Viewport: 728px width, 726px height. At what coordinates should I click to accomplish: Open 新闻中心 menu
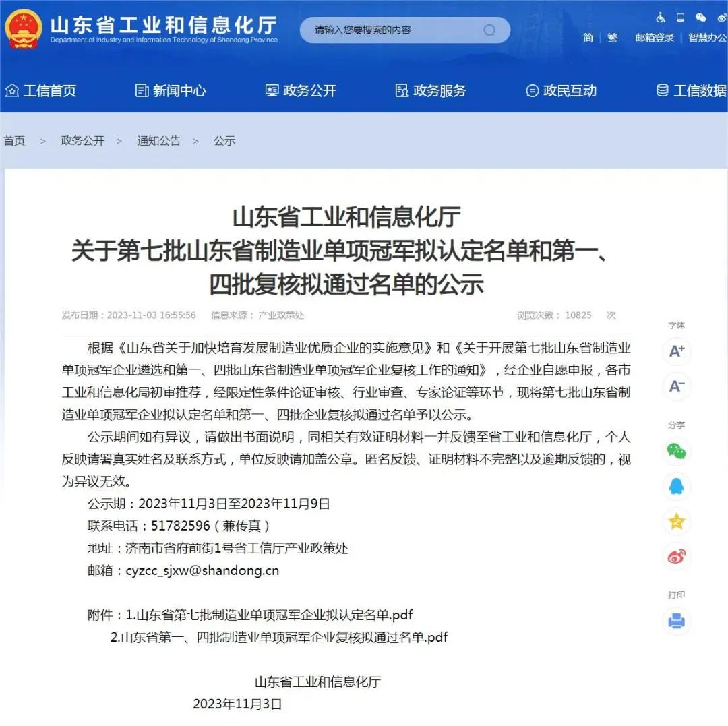[180, 90]
